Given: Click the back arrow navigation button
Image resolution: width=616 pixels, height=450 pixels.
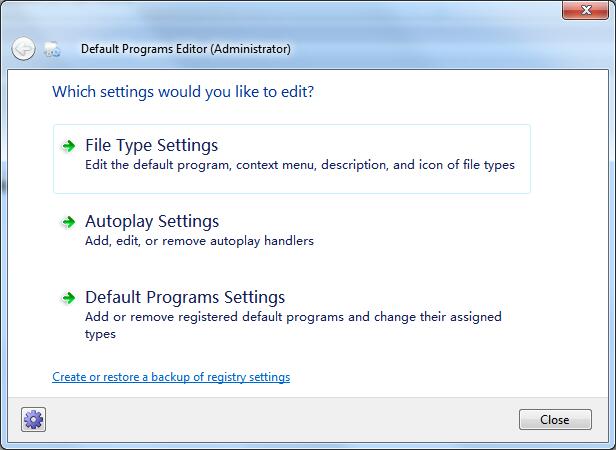Looking at the screenshot, I should (x=24, y=47).
